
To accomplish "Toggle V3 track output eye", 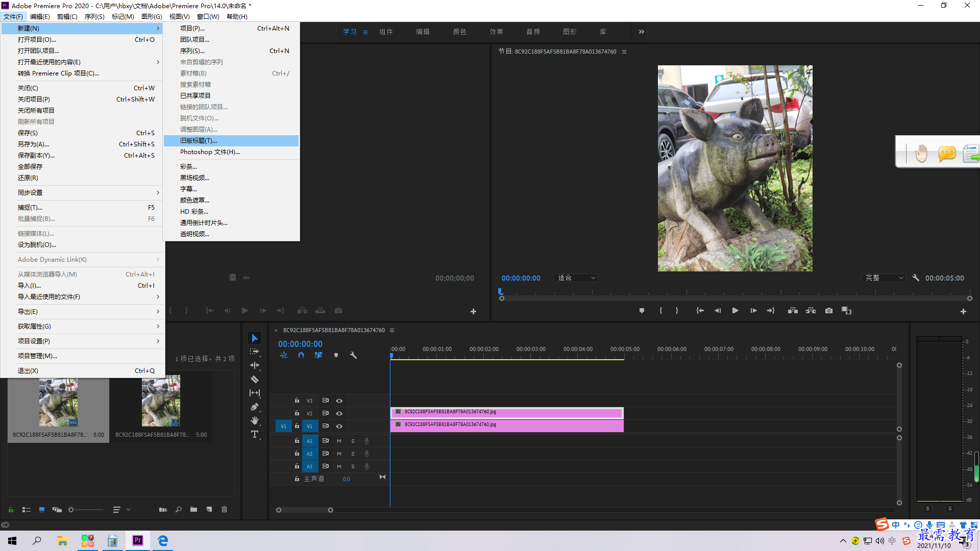I will pyautogui.click(x=339, y=400).
